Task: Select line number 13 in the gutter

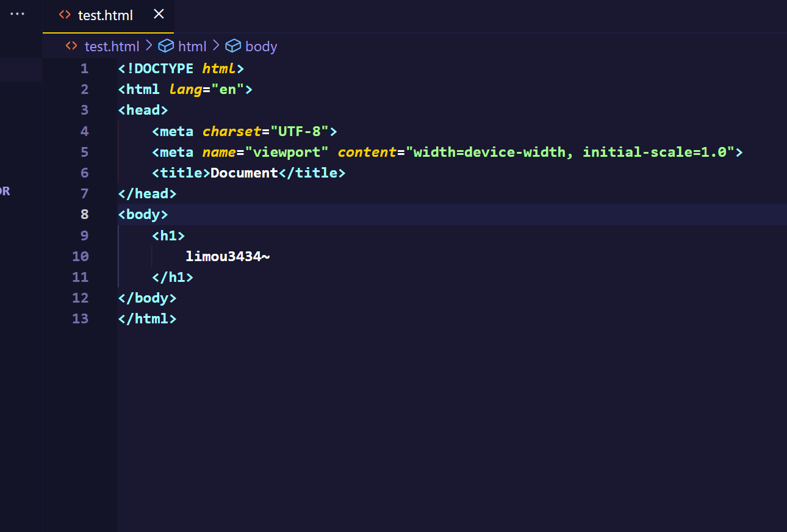Action: (81, 318)
